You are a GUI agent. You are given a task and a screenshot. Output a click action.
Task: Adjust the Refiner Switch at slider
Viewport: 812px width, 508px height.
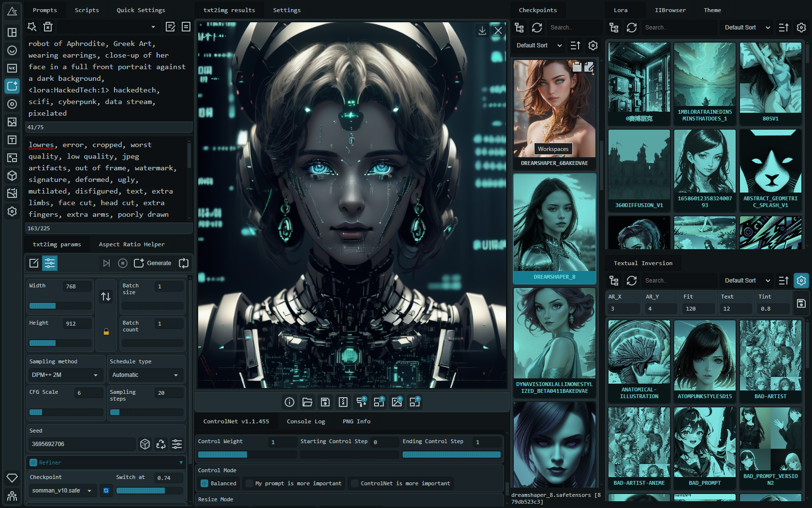pos(149,491)
